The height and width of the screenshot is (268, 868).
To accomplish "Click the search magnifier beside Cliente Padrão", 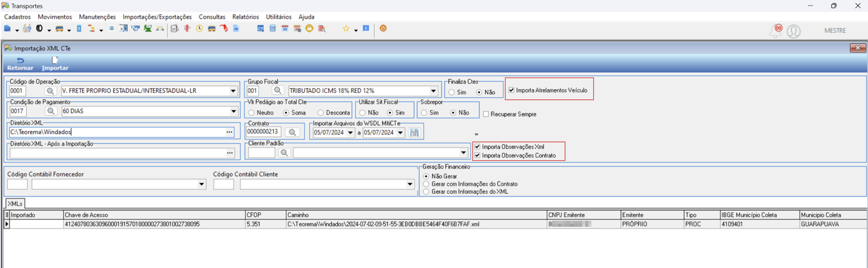I will [x=284, y=153].
